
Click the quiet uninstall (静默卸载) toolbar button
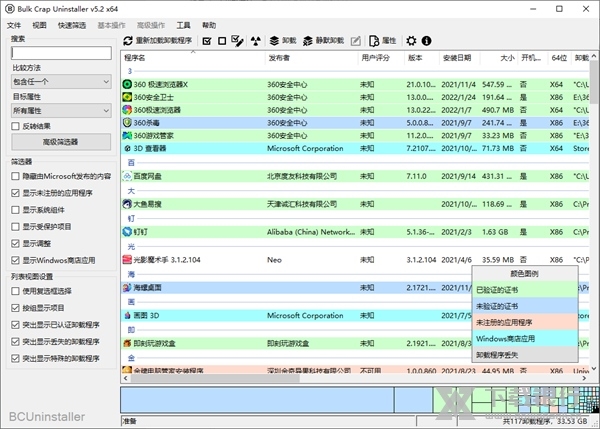coord(322,41)
